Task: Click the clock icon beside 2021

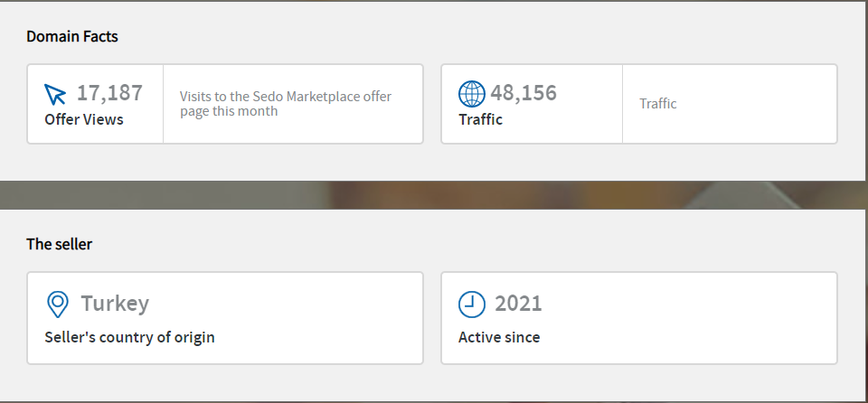Action: (x=472, y=304)
